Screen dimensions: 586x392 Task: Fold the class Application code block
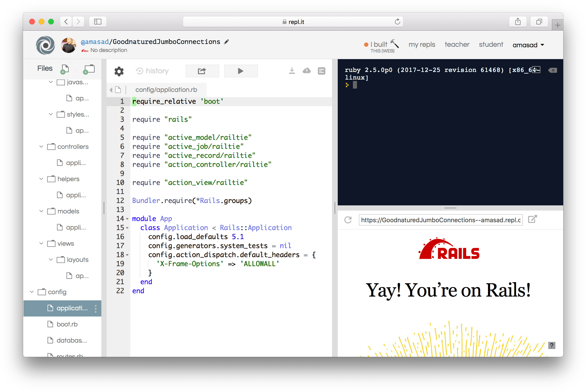coord(127,228)
